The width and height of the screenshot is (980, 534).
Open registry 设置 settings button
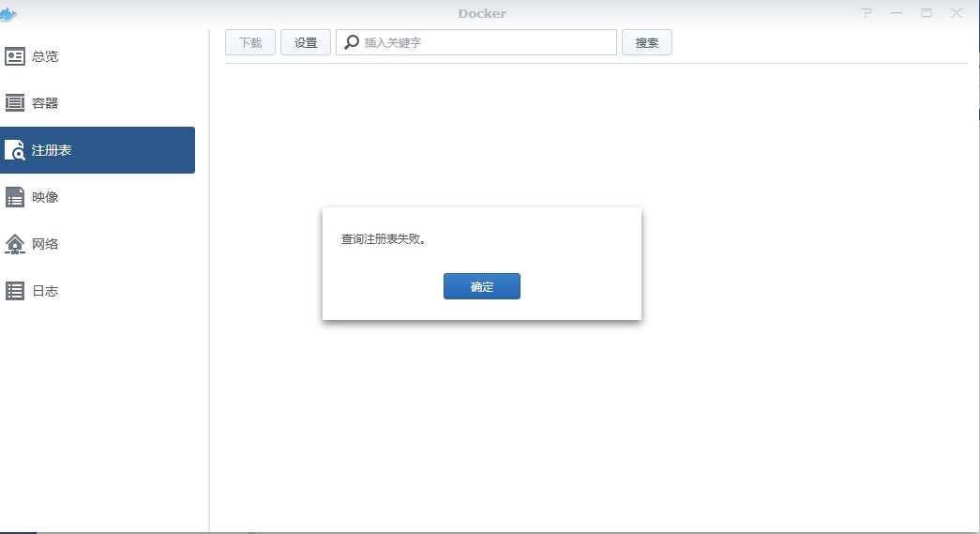coord(306,42)
